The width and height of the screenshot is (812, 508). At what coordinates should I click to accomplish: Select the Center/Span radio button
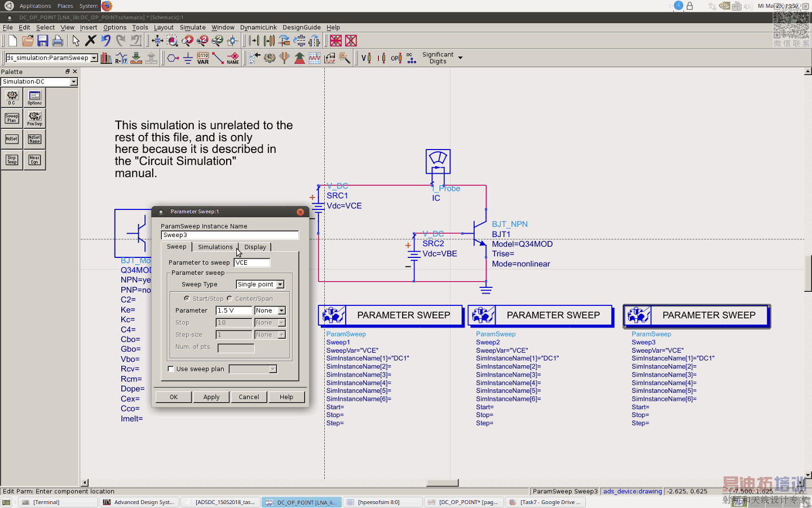230,299
